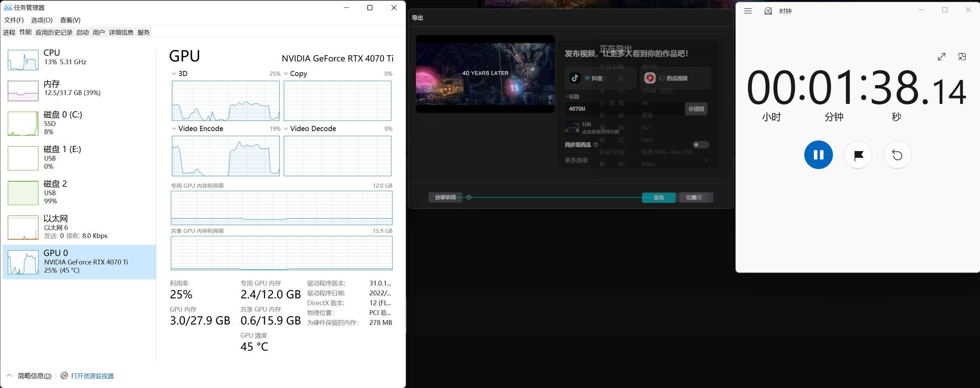Viewport: 980px width, 388px height.
Task: Click the help icon beside 分享审阅
Action: pyautogui.click(x=469, y=197)
